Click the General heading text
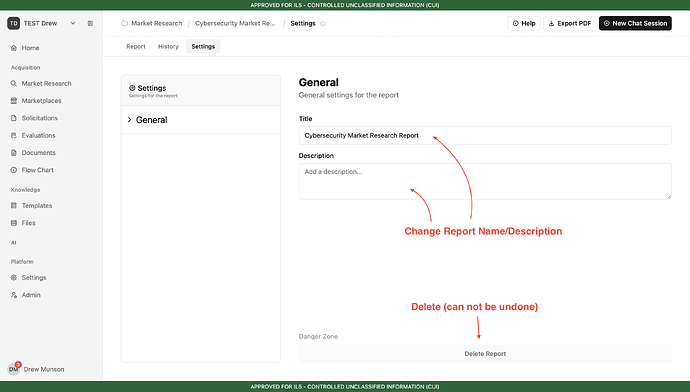The image size is (690, 392). 319,82
